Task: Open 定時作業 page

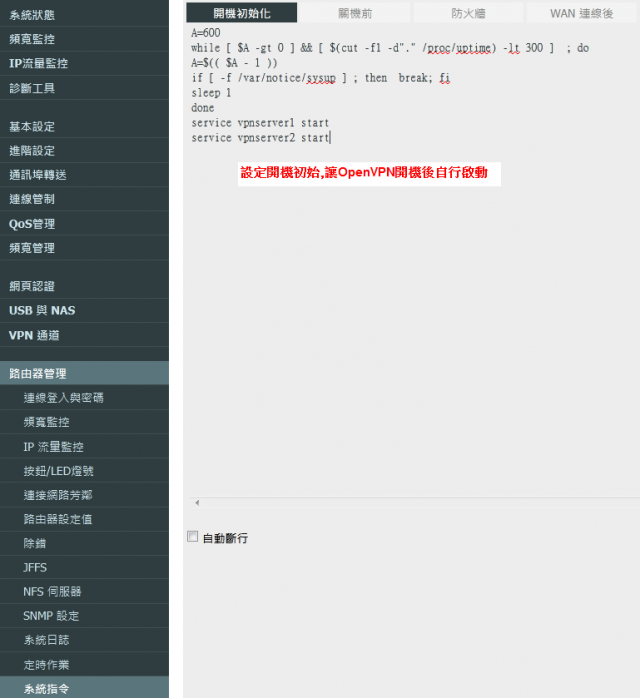Action: tap(84, 665)
